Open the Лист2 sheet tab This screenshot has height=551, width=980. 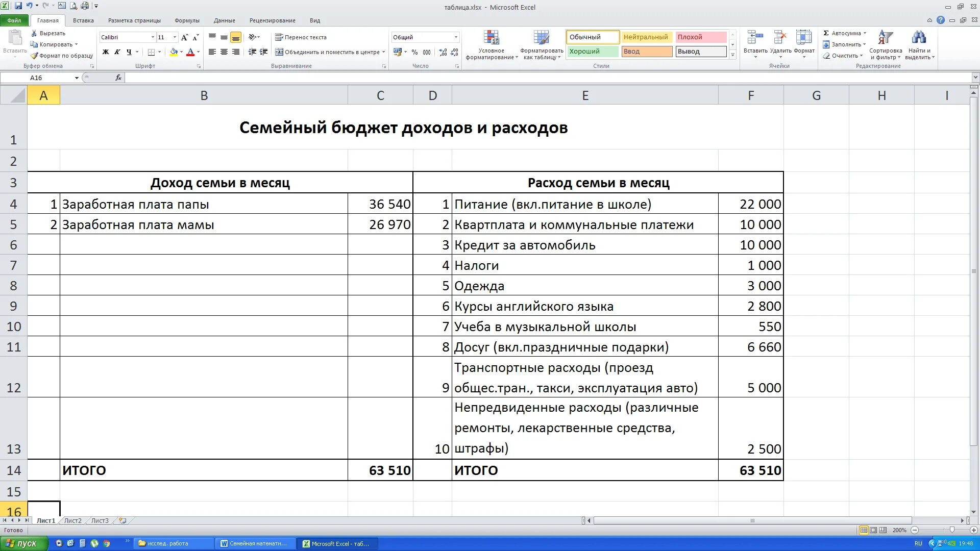pyautogui.click(x=72, y=521)
